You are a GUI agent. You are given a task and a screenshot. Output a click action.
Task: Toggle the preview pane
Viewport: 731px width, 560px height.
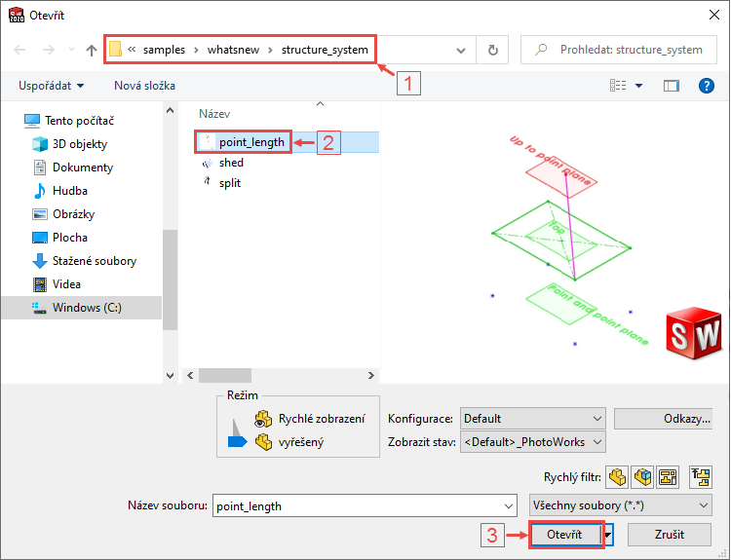pos(671,86)
